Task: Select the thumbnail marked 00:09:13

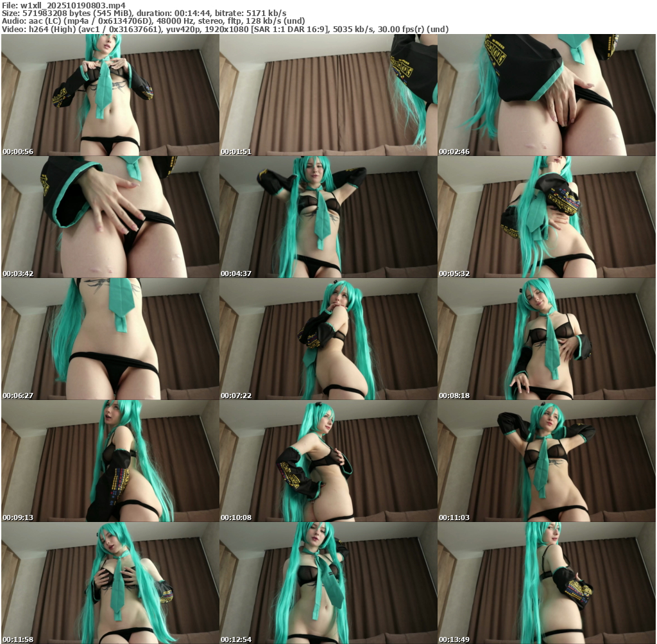Action: point(110,461)
